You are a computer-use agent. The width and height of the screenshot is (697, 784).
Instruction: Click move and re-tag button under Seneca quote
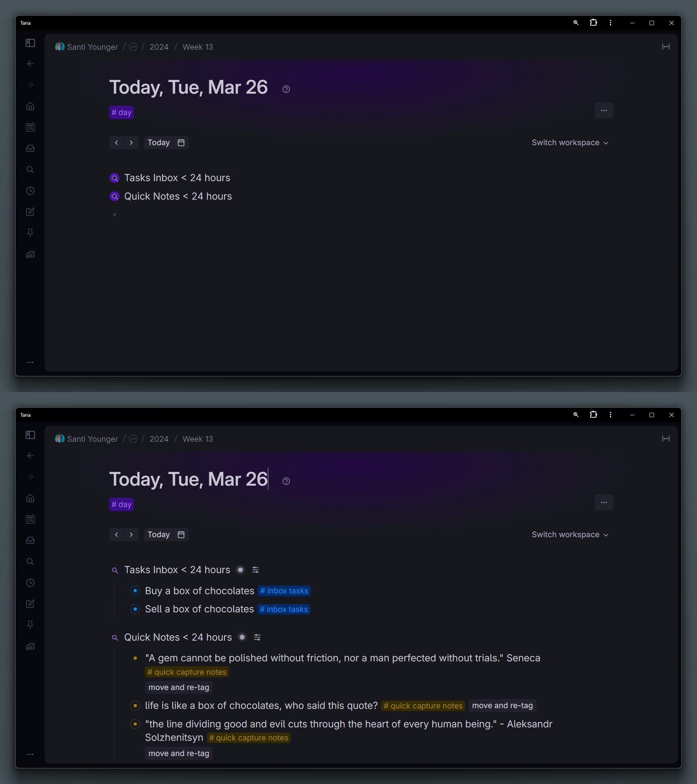[x=179, y=687]
